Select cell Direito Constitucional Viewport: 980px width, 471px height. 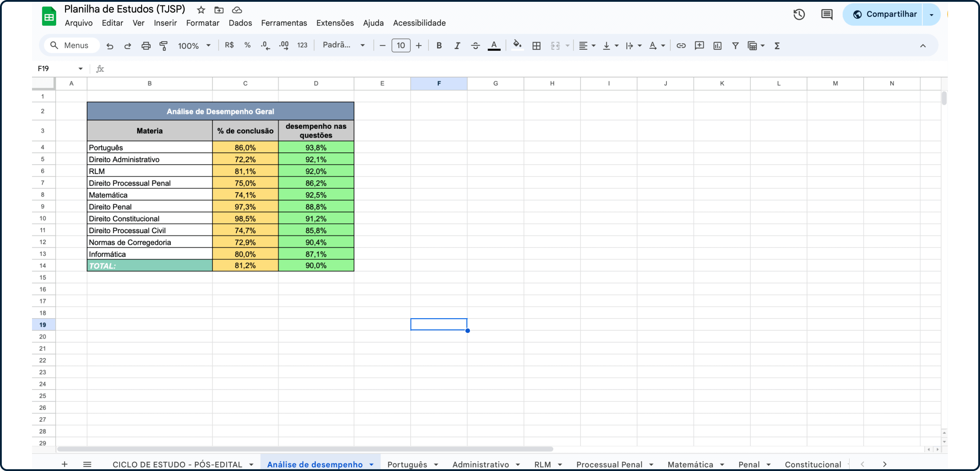pos(149,218)
